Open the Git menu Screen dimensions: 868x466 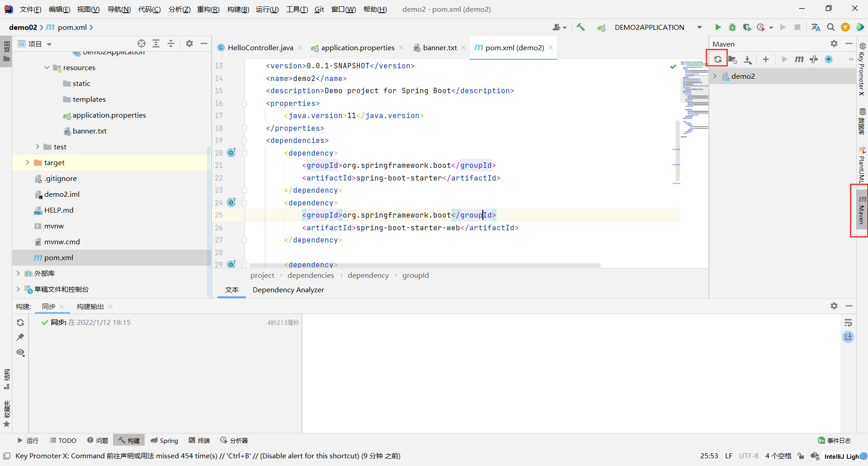tap(319, 9)
